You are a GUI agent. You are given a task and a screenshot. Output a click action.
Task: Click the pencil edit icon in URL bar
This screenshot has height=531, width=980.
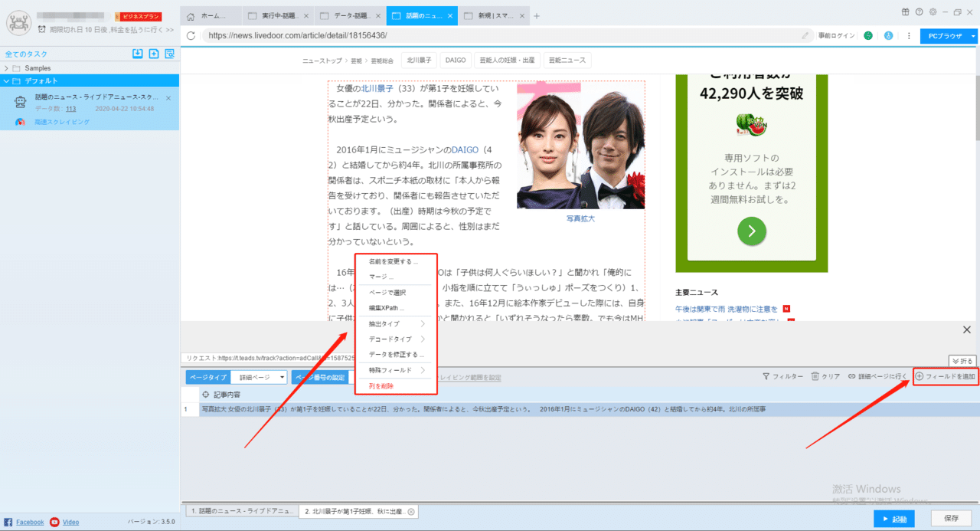click(805, 35)
